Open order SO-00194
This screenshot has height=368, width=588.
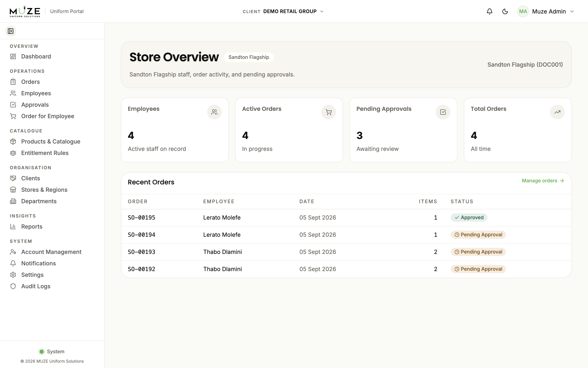point(141,235)
